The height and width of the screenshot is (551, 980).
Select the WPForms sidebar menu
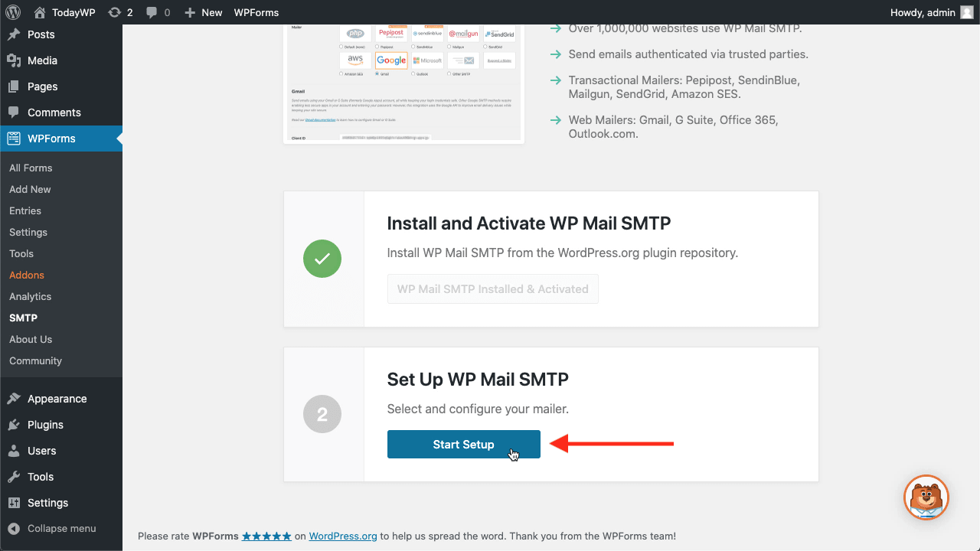61,139
